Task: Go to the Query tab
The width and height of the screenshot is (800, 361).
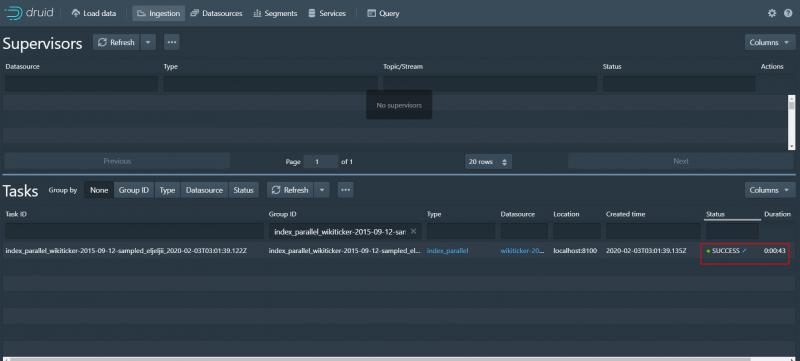Action: pyautogui.click(x=383, y=14)
